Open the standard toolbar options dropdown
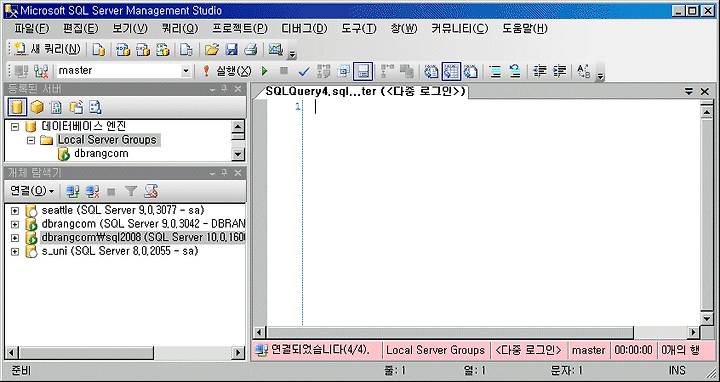Image resolution: width=720 pixels, height=382 pixels. 292,54
